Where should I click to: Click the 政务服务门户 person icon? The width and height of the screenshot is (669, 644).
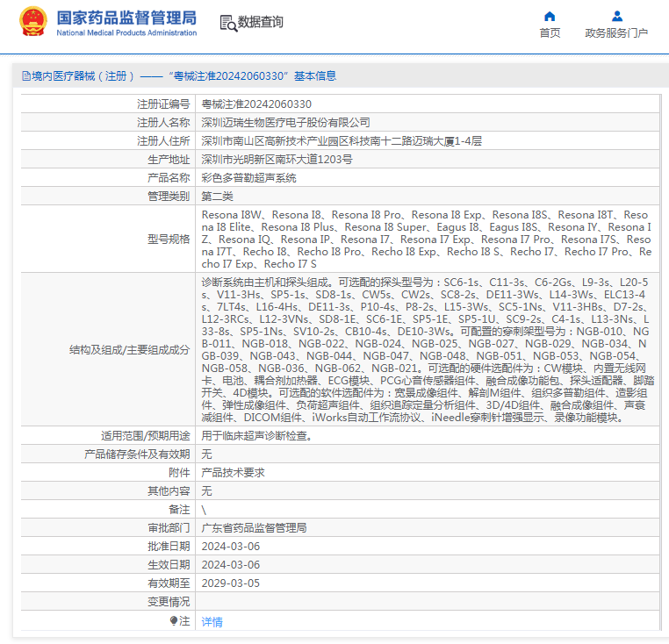coord(616,16)
